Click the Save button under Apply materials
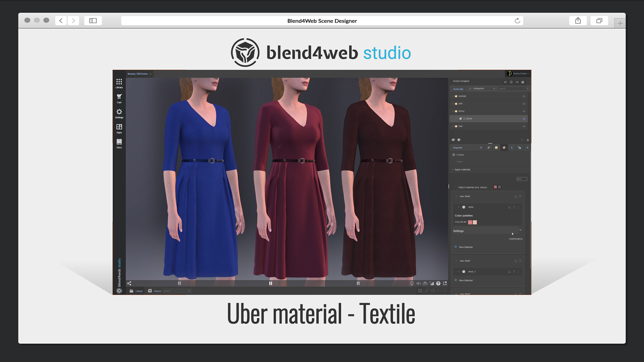This screenshot has height=362, width=644. pyautogui.click(x=522, y=179)
